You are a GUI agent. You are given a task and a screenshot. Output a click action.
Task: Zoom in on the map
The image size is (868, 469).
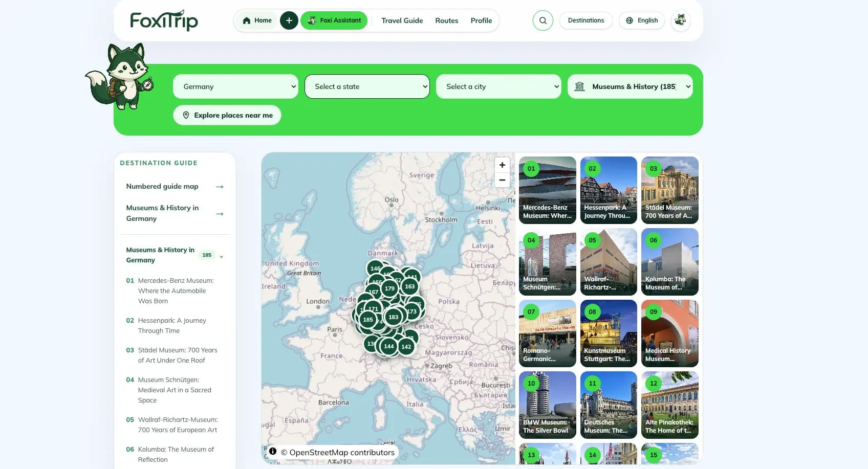pos(502,165)
